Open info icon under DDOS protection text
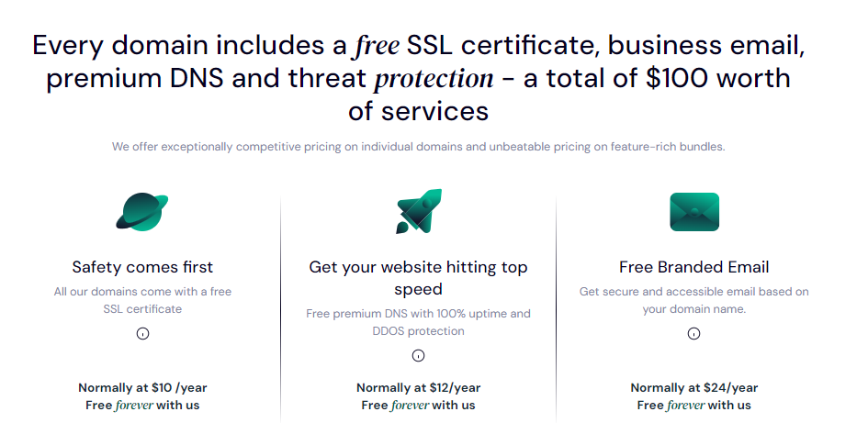Viewport: 868px width, 423px height. (419, 355)
